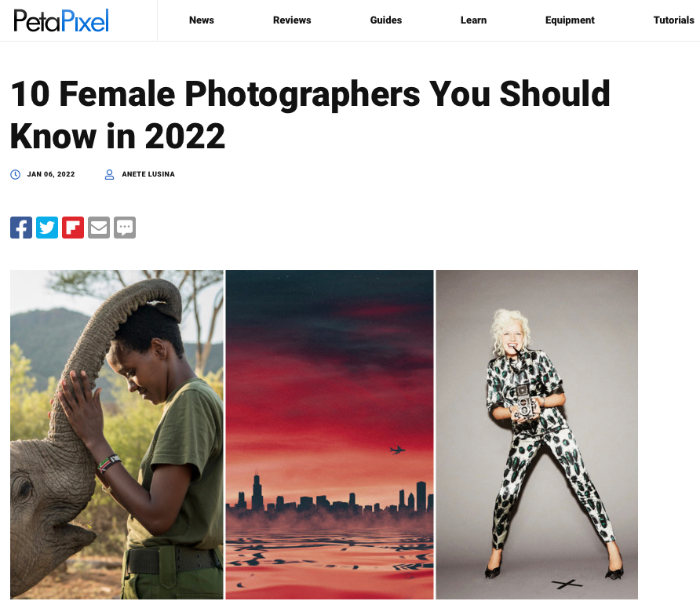
Task: Click the Jan 06, 2022 date
Action: (51, 174)
